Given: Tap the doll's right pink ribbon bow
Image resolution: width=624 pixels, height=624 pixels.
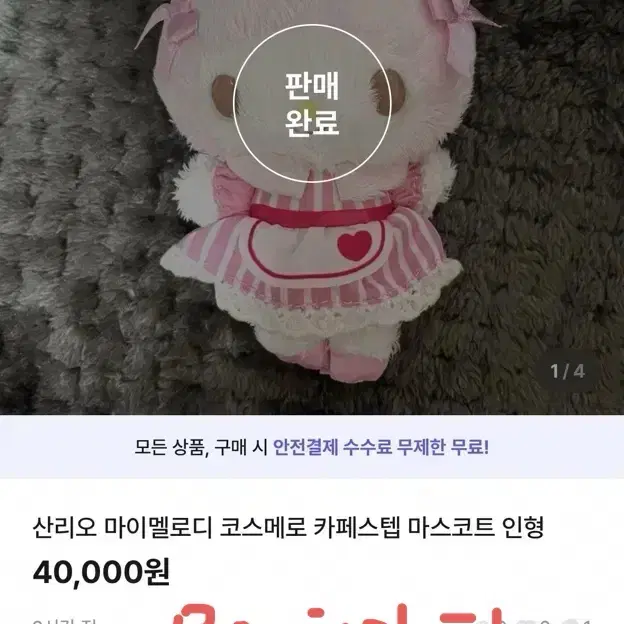Looking at the screenshot, I should 462,28.
